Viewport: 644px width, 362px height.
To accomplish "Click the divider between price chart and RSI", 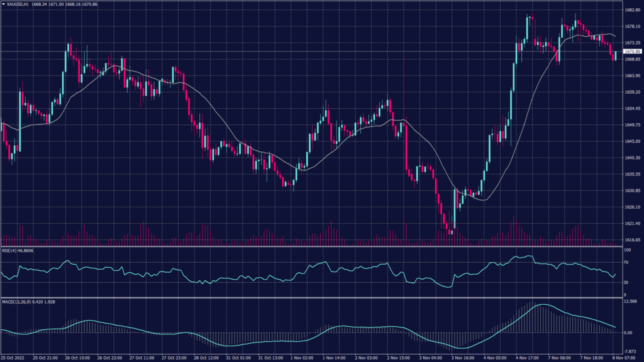I will [x=308, y=246].
